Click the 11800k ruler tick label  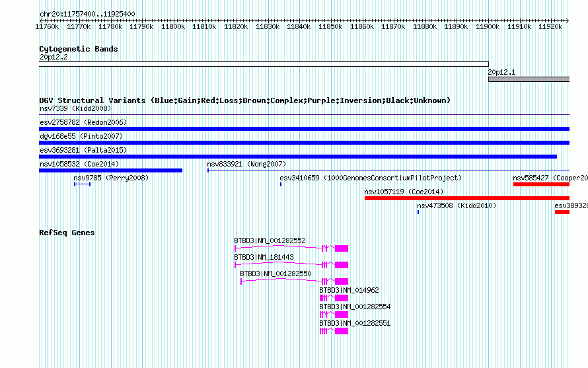(173, 26)
